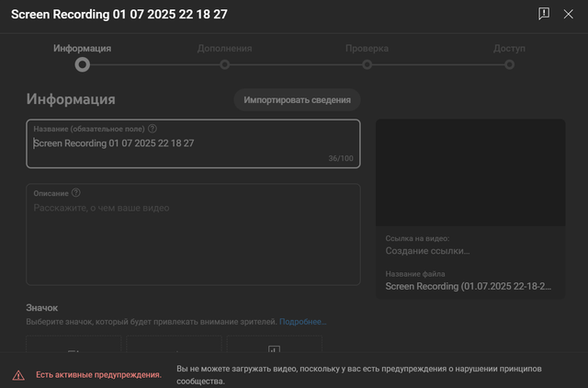Click help icon beside Описание label
The image size is (588, 388).
tap(75, 193)
